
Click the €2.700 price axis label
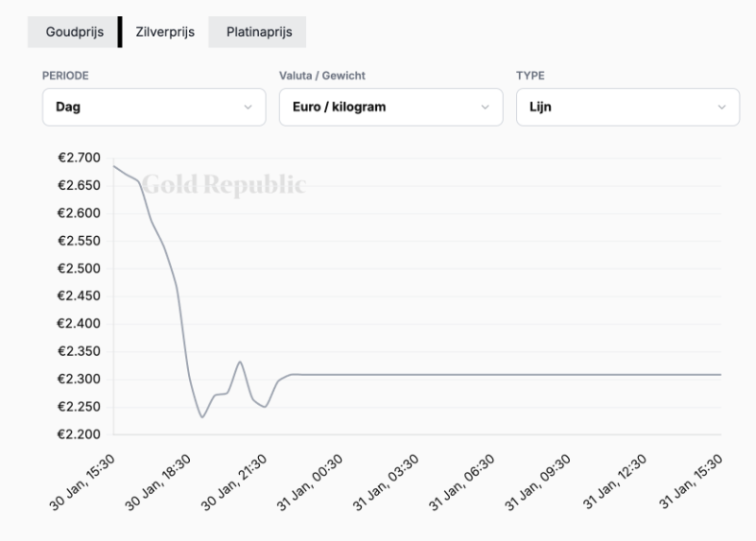coord(78,158)
